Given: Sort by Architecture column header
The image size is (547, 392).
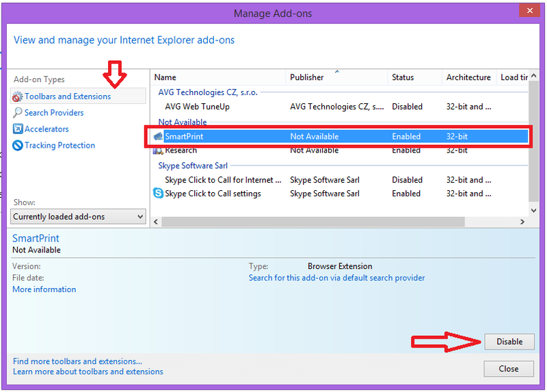Looking at the screenshot, I should (x=468, y=77).
